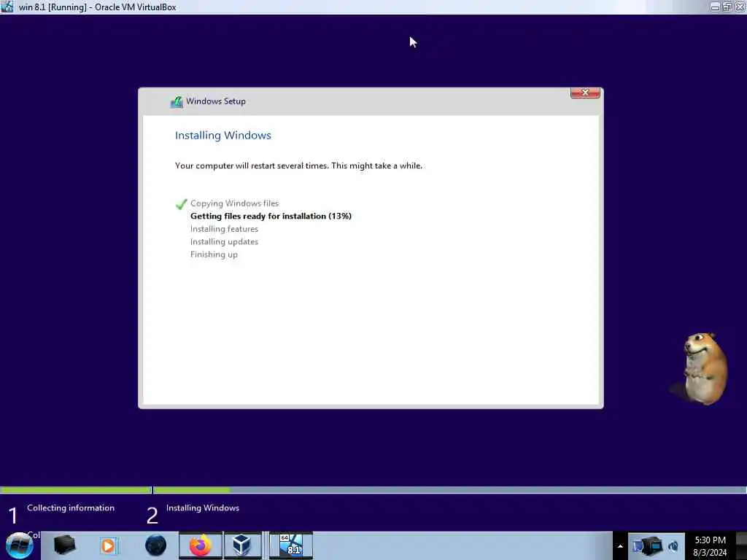
Task: Launch the media player taskbar icon
Action: 108,545
